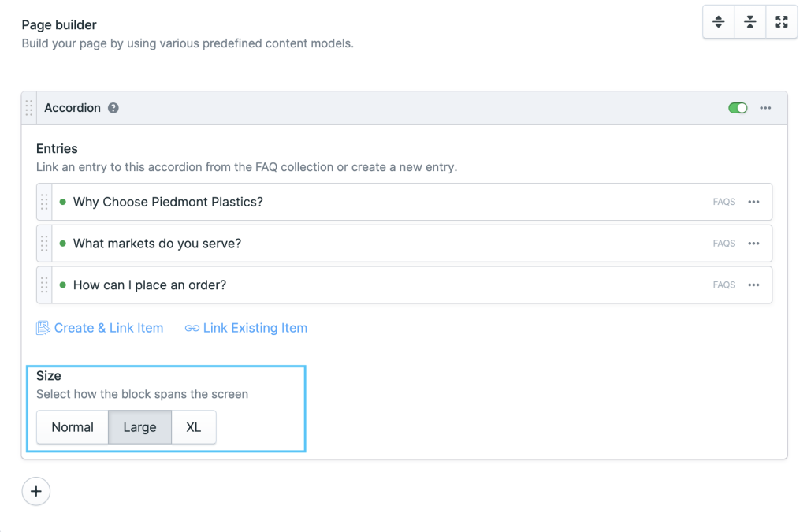The height and width of the screenshot is (532, 807).
Task: Open the Accordion block options menu
Action: 765,108
